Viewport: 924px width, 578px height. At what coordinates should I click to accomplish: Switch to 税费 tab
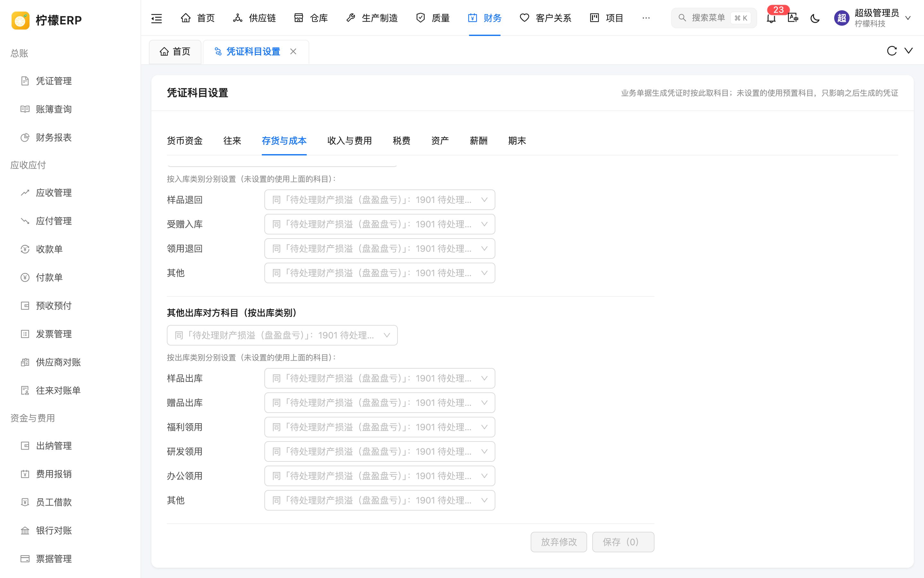(401, 141)
